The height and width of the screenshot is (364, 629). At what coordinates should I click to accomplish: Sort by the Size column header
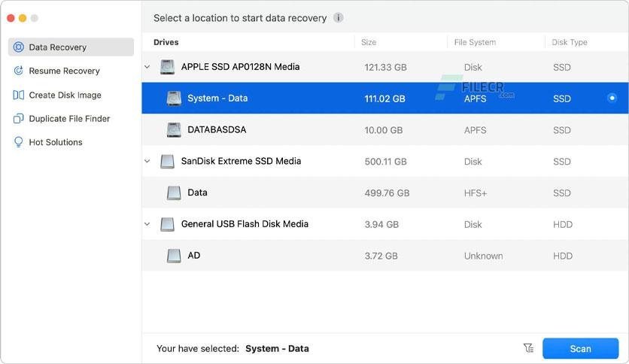369,42
